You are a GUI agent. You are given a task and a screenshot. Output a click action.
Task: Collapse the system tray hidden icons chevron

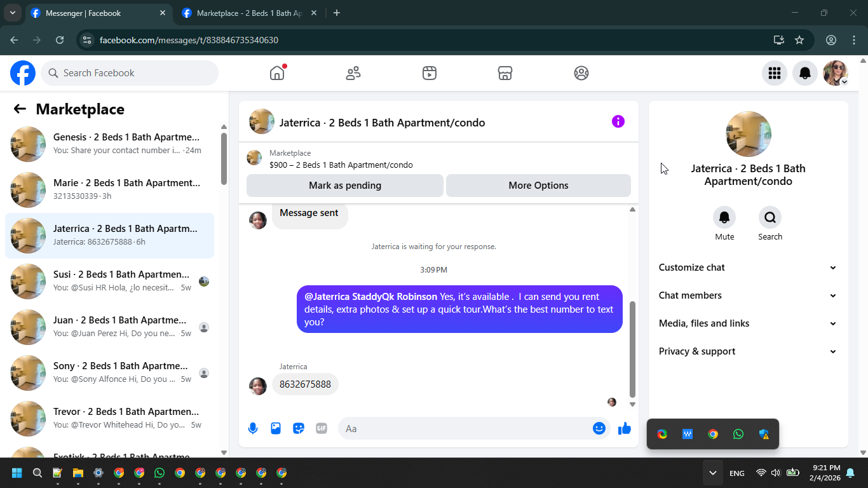(713, 473)
